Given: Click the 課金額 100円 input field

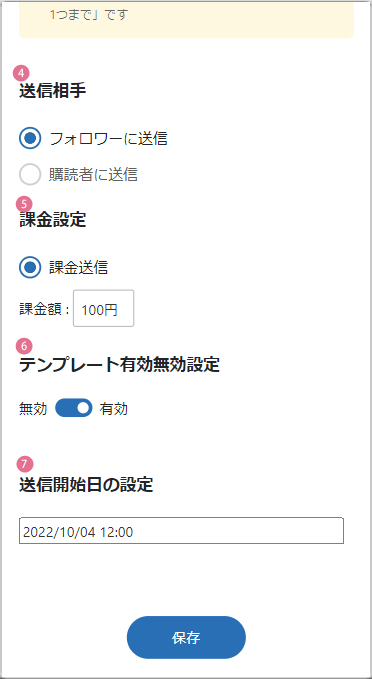Looking at the screenshot, I should [104, 308].
